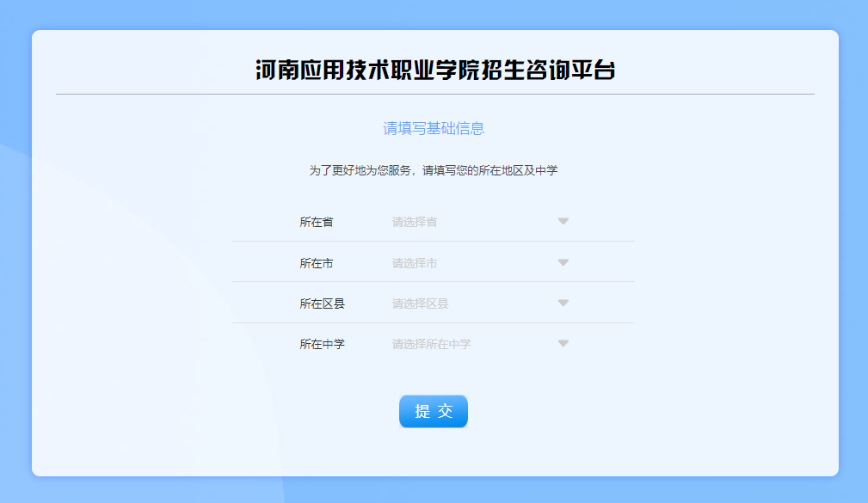The width and height of the screenshot is (868, 503).
Task: Open the 所在市 city dropdown field
Action: (x=480, y=263)
